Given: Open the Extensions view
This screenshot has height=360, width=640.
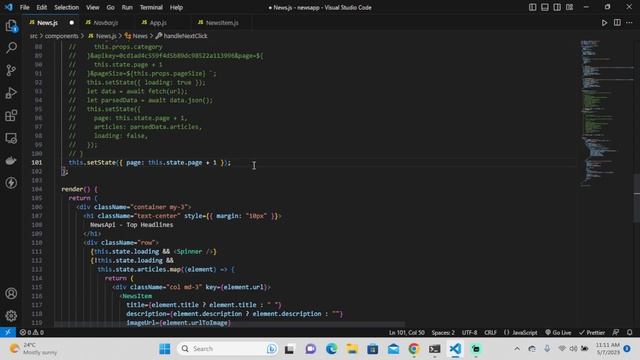Looking at the screenshot, I should click(x=11, y=116).
